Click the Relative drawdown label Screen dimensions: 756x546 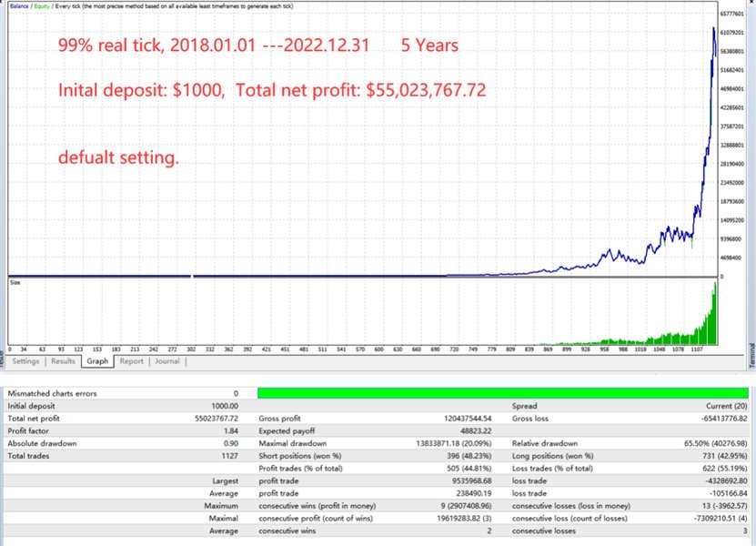click(x=545, y=444)
